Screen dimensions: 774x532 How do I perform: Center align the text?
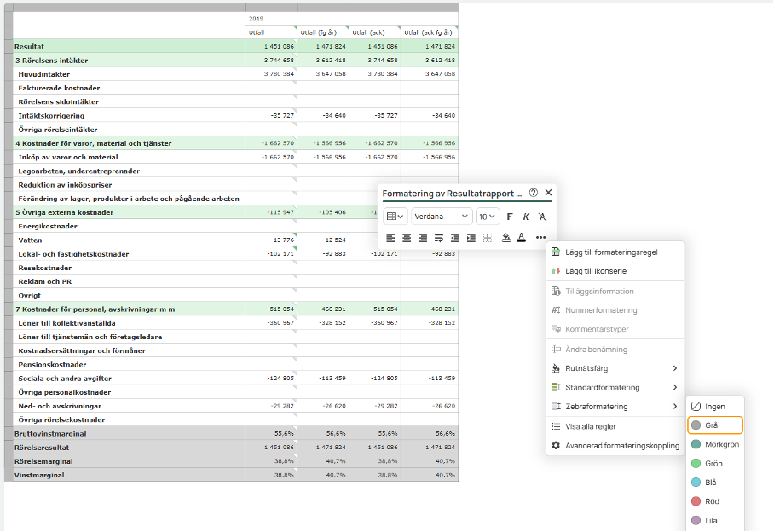coord(407,238)
